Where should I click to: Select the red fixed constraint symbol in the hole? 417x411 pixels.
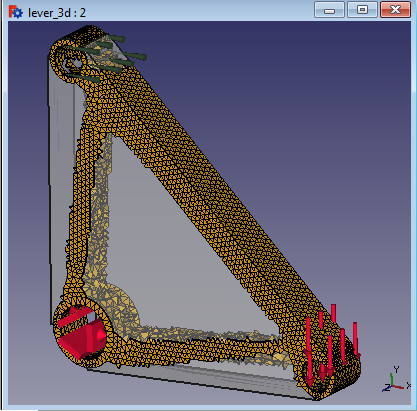pyautogui.click(x=81, y=333)
